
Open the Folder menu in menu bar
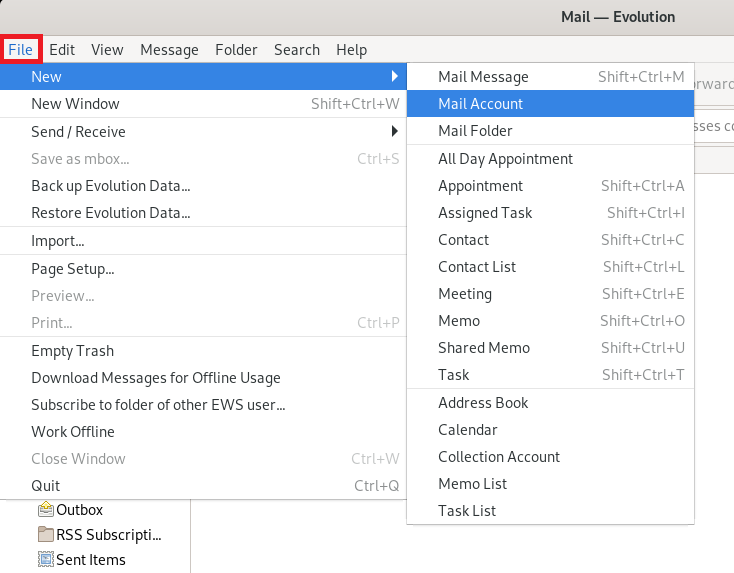point(236,49)
